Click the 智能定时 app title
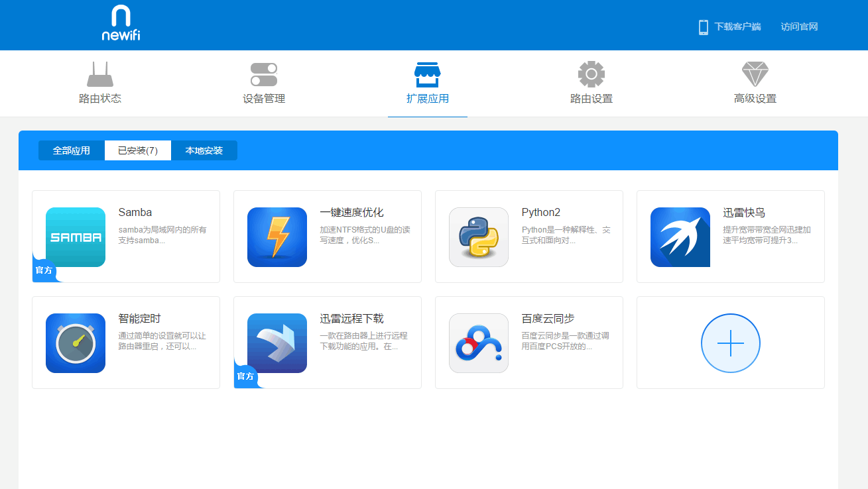 140,319
